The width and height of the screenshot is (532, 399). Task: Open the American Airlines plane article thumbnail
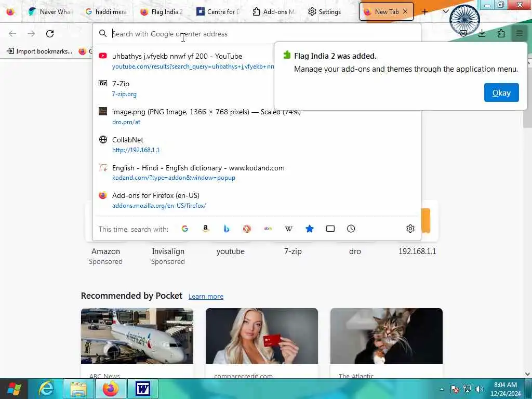[x=137, y=336]
